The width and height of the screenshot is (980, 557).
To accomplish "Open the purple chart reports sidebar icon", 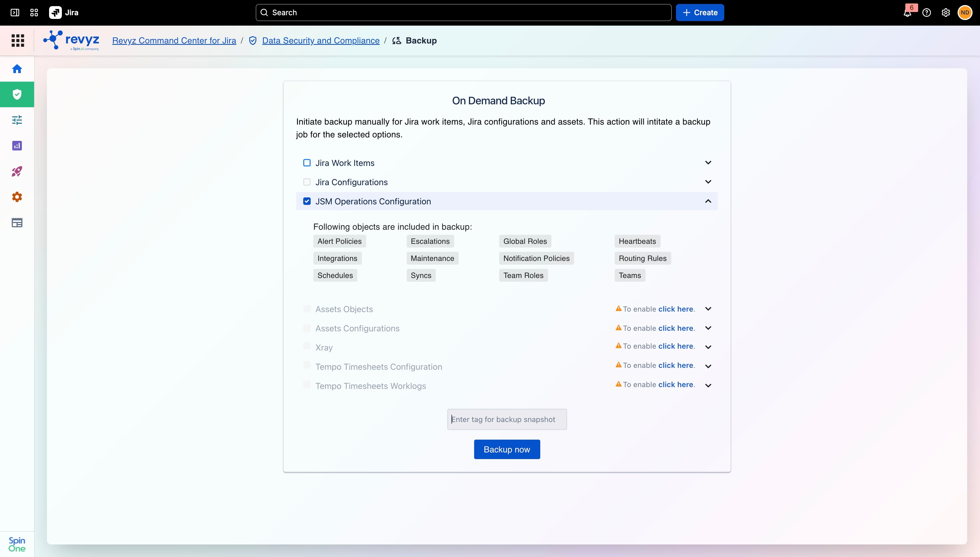I will click(x=17, y=146).
